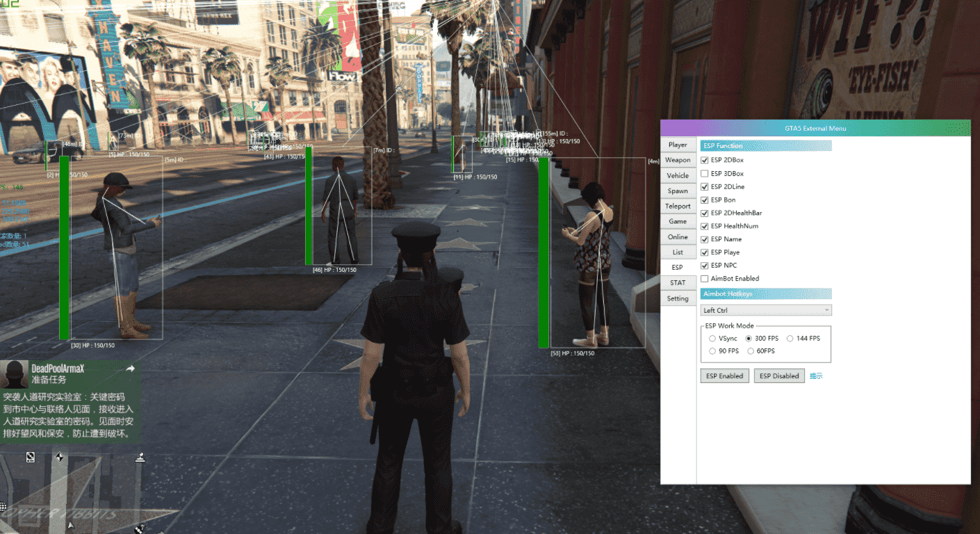Click the ESP Work Mode group label
The image size is (980, 534).
point(729,325)
